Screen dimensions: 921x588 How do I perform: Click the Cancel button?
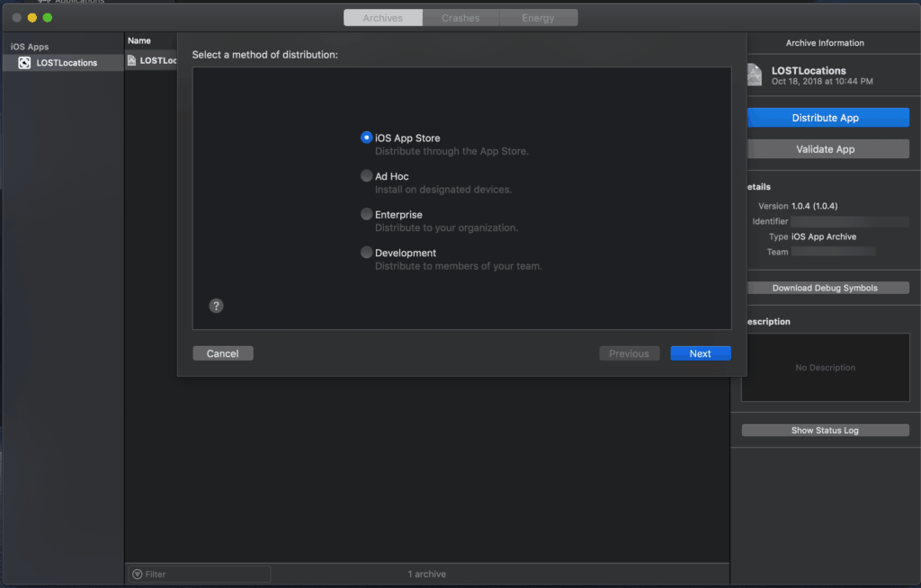[x=223, y=353]
